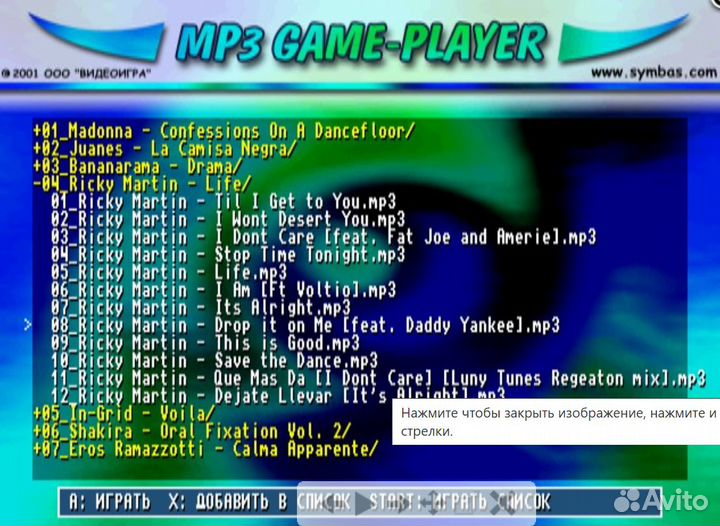Screen dimensions: 720x526
Task: Click the tooltip Нажмите чтобы закрыть изображение
Action: pos(556,422)
